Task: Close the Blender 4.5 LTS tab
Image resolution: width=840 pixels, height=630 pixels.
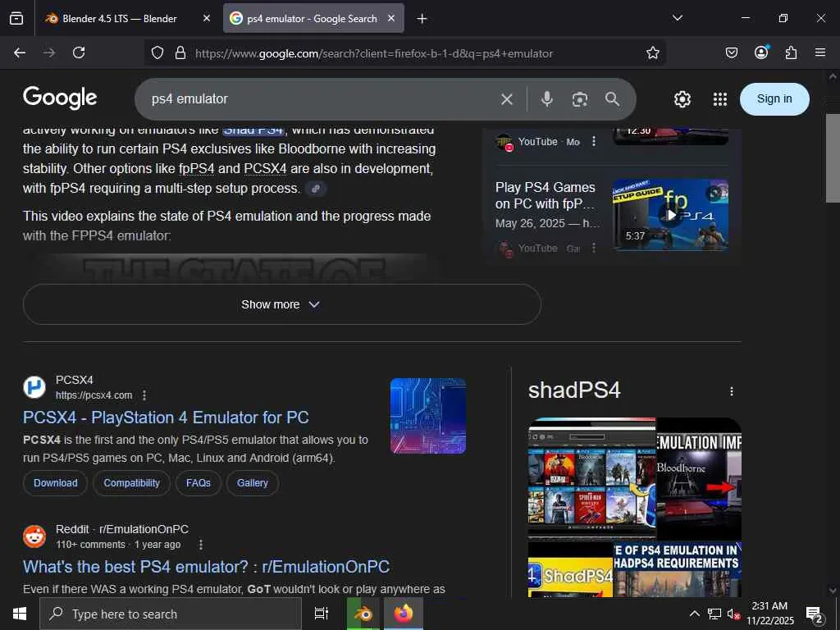Action: coord(207,18)
